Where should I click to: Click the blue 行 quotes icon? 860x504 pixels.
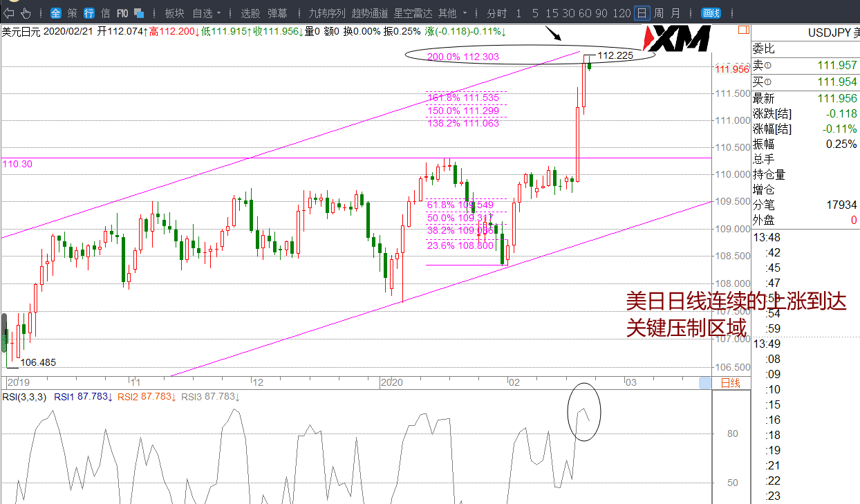89,12
